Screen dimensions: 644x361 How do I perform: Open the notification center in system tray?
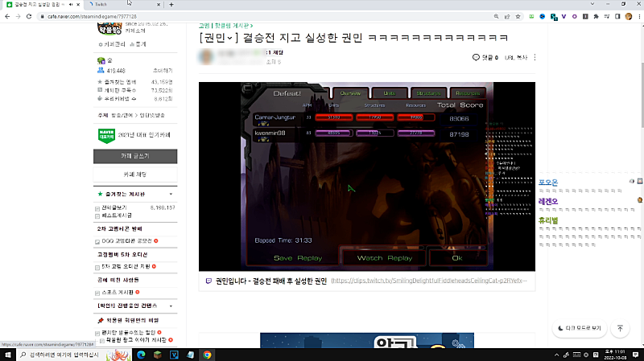click(636, 355)
